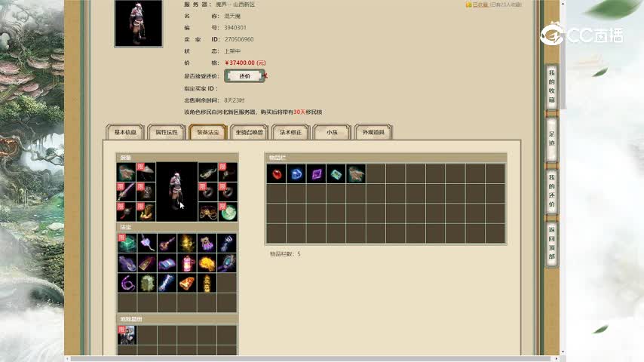
Task: Click the seller ID 270506960
Action: [239, 39]
